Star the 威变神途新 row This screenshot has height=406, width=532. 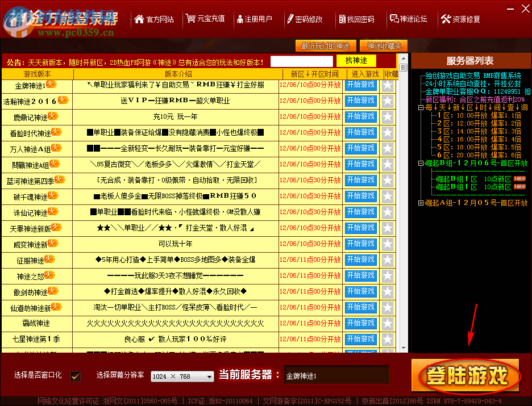tap(388, 244)
